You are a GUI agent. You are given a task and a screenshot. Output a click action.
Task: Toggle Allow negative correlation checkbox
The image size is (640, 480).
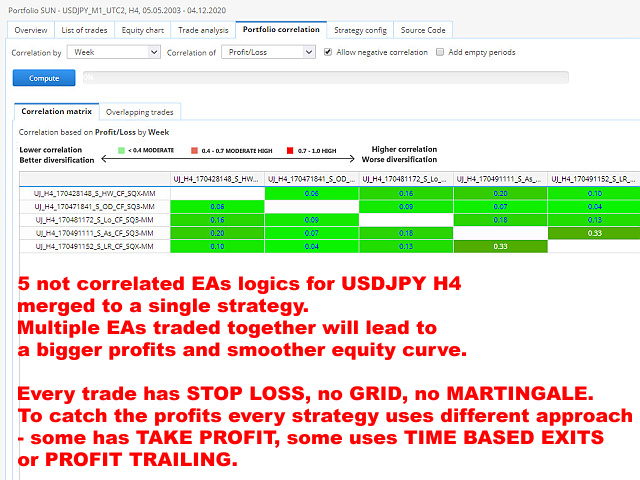click(x=329, y=52)
